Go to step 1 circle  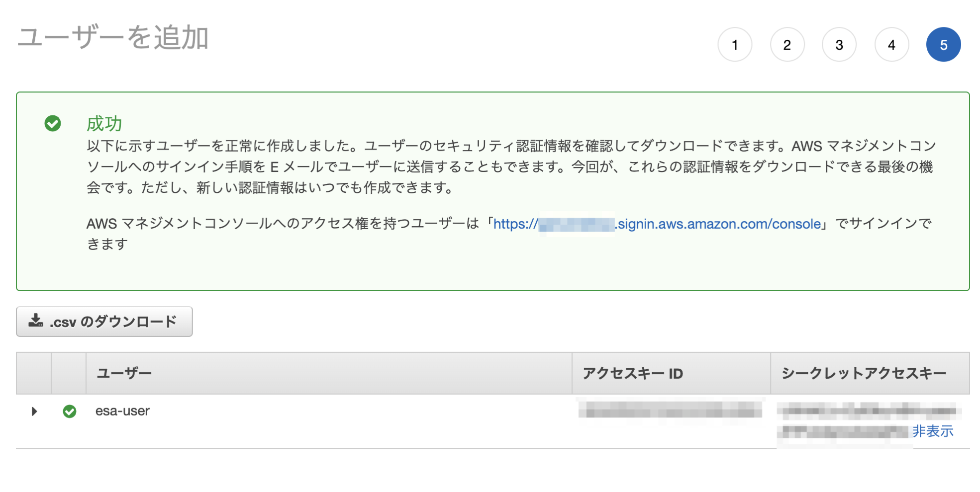tap(735, 45)
